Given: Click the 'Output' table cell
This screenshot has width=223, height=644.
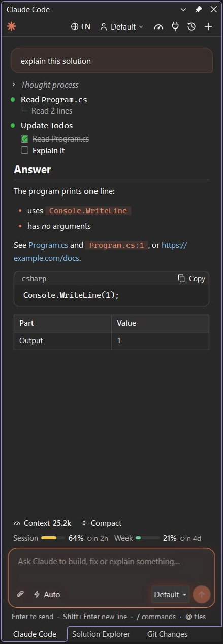Looking at the screenshot, I should pos(62,341).
